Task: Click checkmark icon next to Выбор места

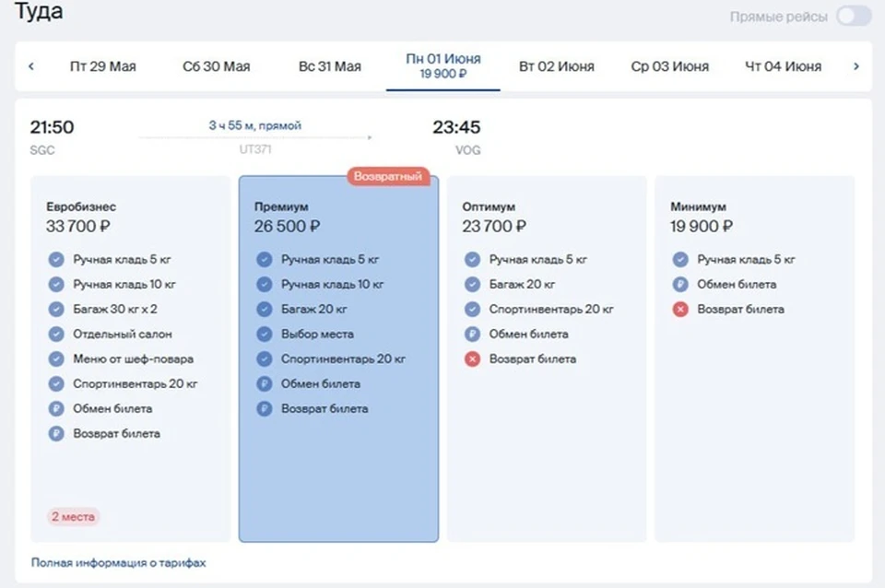Action: click(x=265, y=335)
